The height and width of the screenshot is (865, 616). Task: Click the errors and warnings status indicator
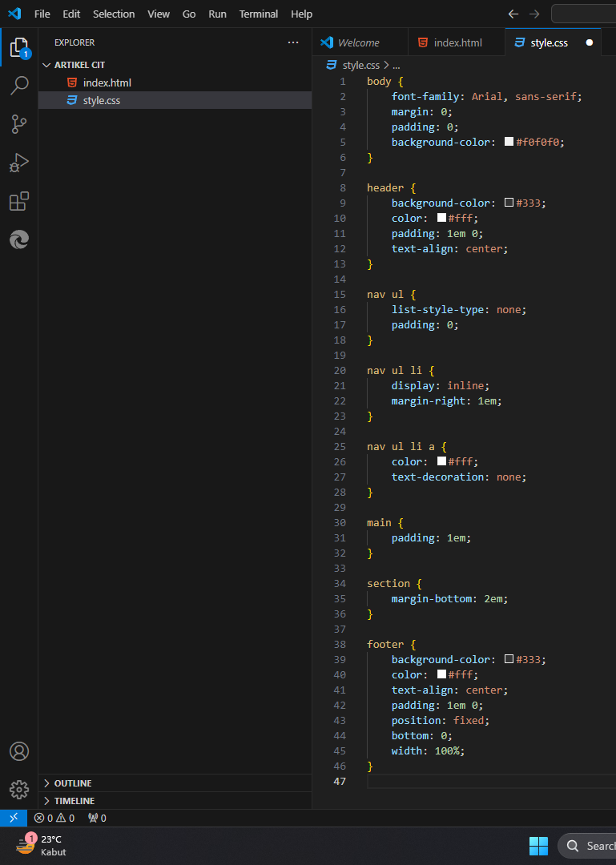(x=54, y=818)
